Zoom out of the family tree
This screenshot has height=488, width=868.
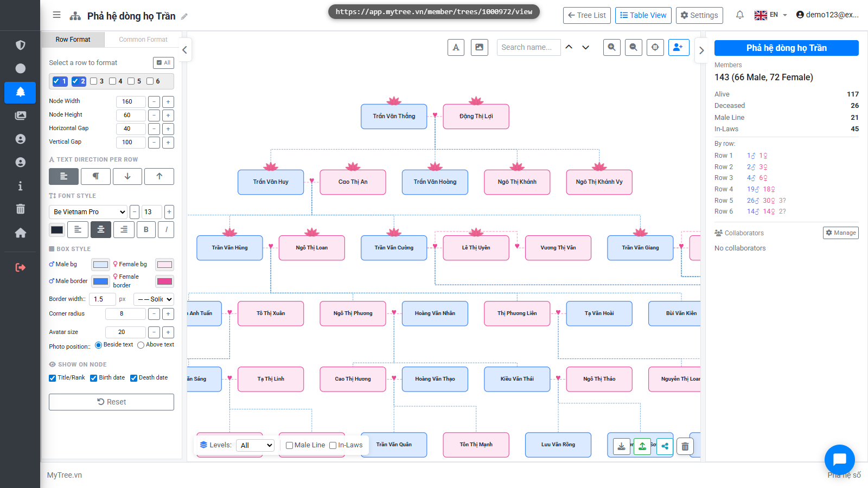click(633, 47)
